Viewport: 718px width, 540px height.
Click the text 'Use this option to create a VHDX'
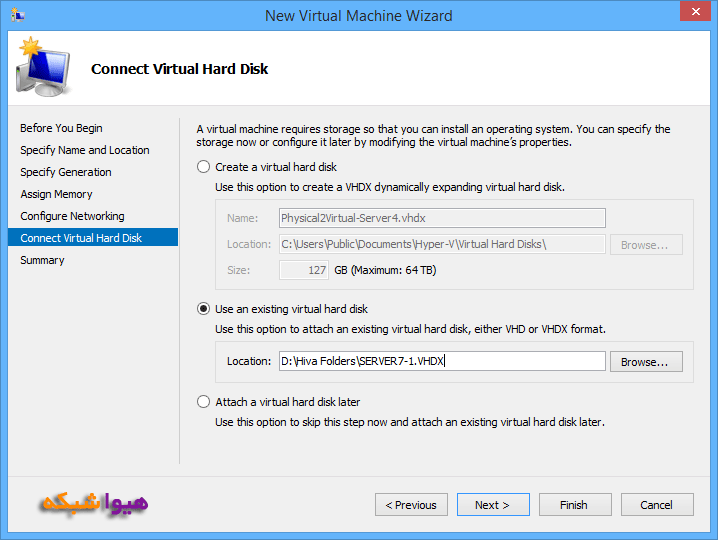294,187
